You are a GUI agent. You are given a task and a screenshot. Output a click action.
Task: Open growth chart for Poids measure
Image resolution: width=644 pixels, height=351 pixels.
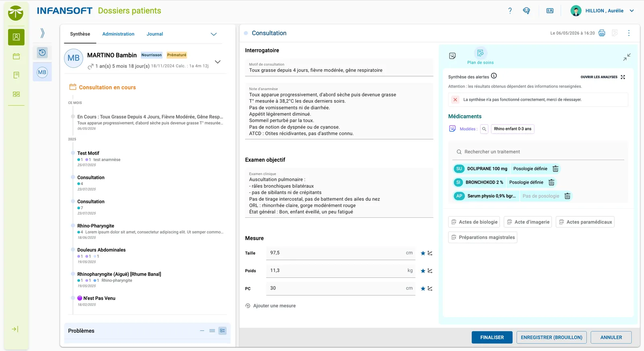click(x=430, y=270)
